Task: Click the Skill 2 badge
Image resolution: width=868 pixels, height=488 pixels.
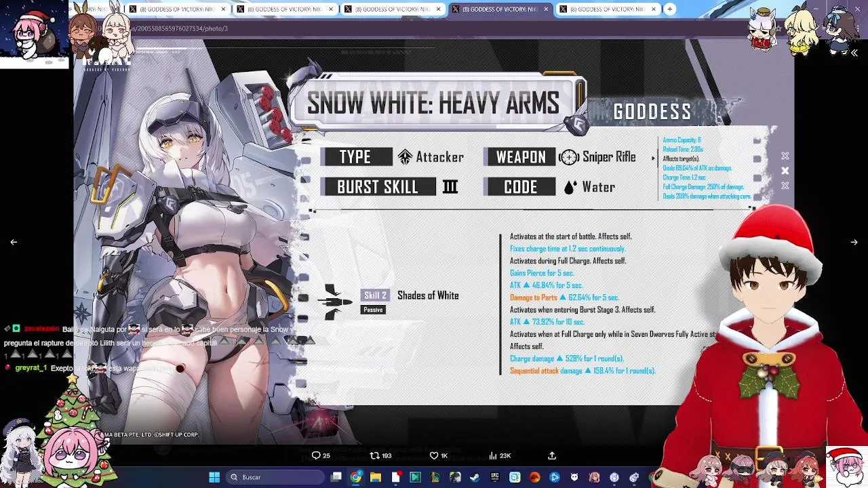Action: [x=375, y=296]
